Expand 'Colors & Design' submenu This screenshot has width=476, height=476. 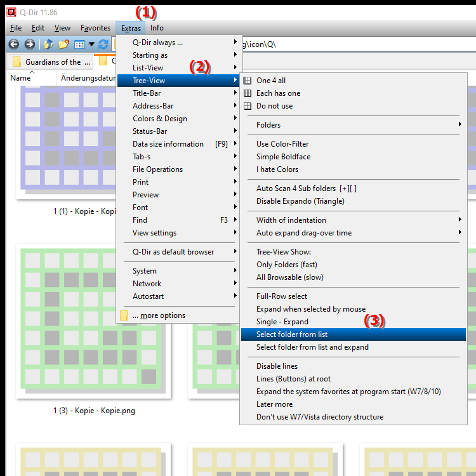click(x=179, y=119)
